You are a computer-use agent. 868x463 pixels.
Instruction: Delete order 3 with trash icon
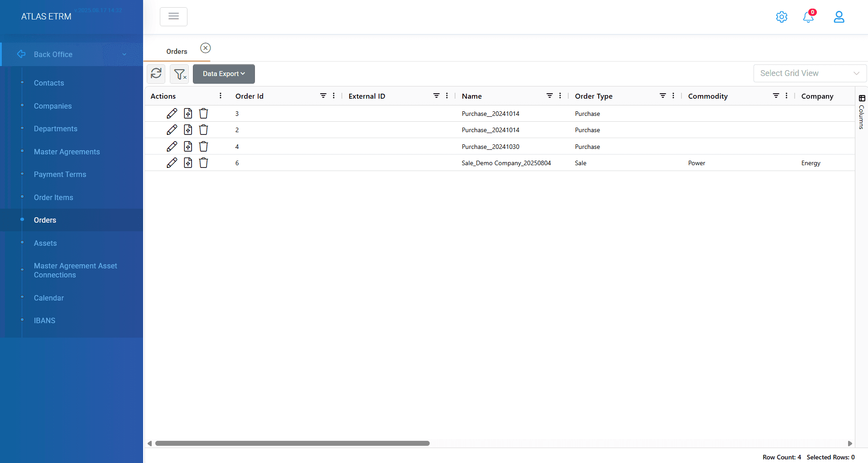tap(204, 113)
